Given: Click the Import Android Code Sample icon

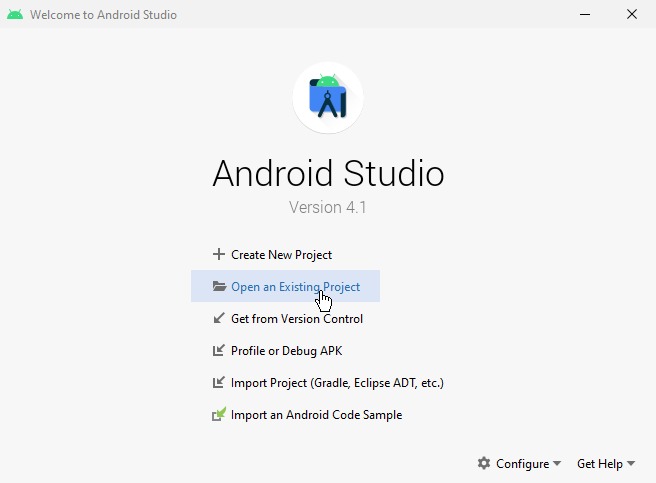Looking at the screenshot, I should tap(219, 415).
